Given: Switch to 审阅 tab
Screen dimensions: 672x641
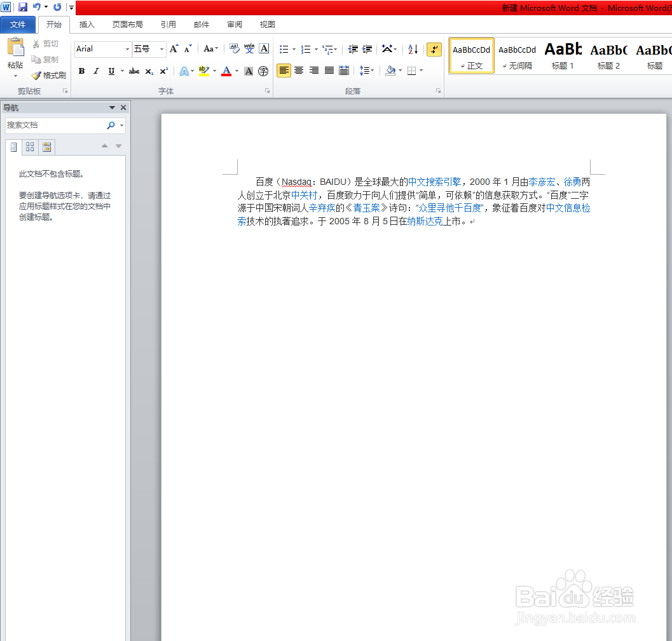Looking at the screenshot, I should (x=235, y=24).
